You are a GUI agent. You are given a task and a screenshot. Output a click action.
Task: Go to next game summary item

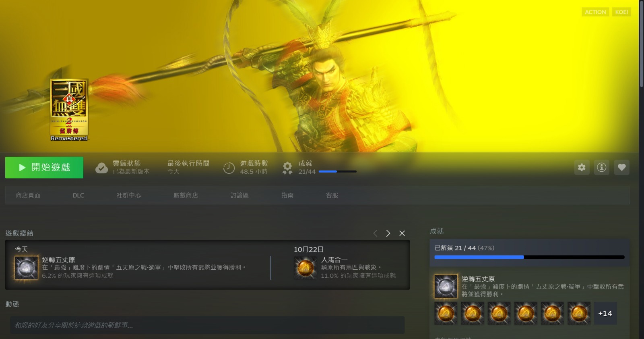click(x=388, y=233)
